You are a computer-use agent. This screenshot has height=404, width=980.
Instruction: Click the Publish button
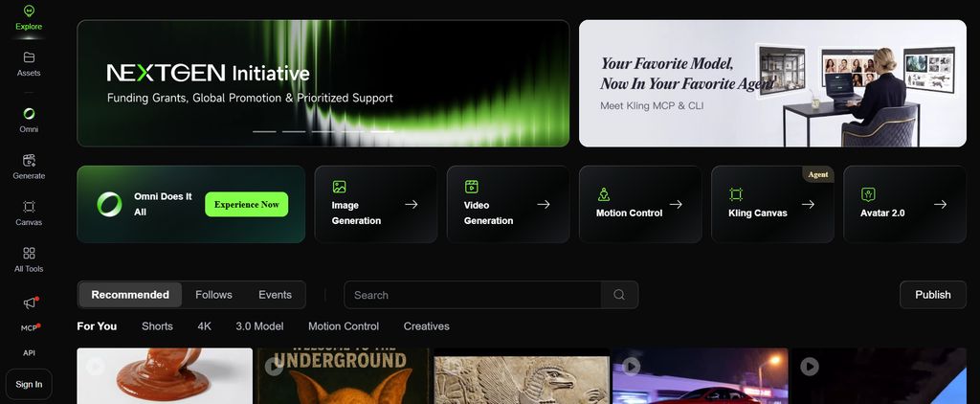coord(932,295)
